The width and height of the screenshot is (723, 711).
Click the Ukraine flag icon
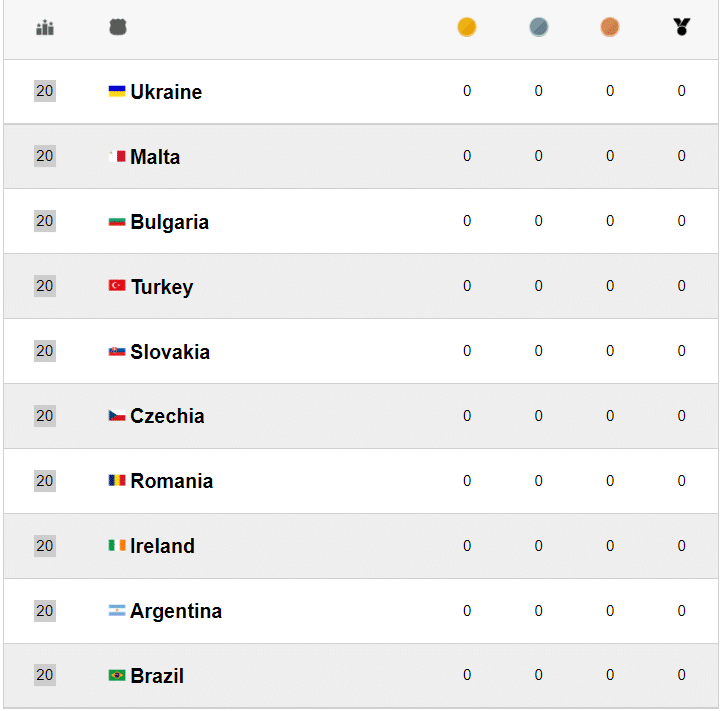point(117,91)
